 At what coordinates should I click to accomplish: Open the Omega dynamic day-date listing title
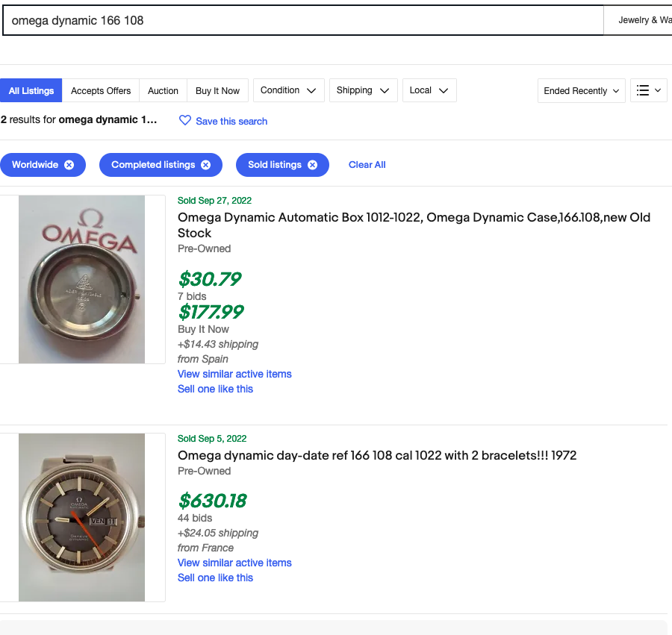(x=377, y=455)
